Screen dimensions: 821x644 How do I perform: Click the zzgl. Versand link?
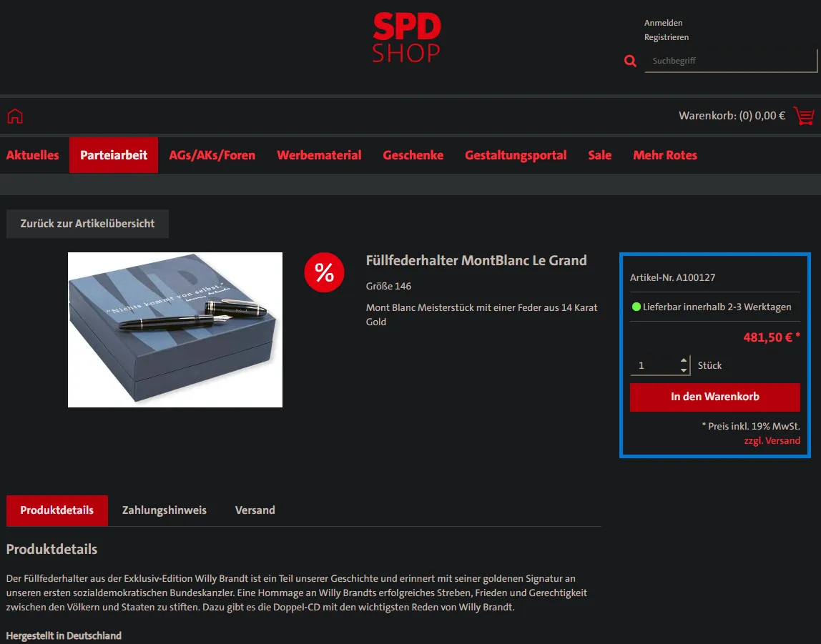pyautogui.click(x=772, y=441)
